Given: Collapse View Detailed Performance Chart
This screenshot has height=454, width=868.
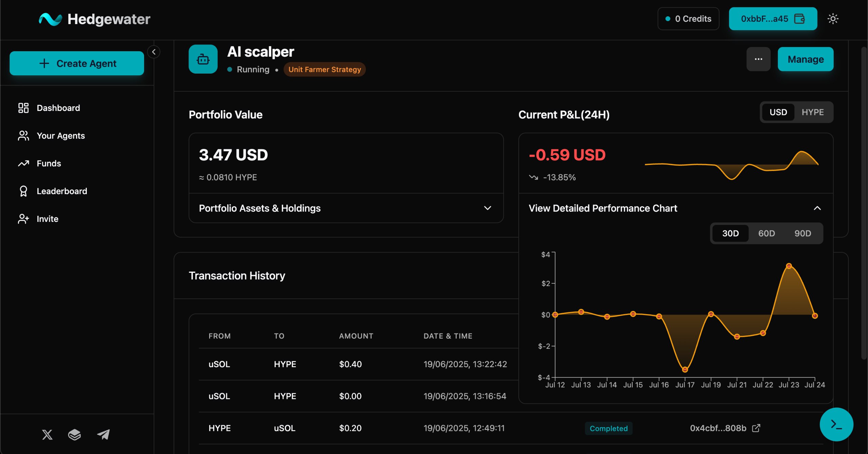Looking at the screenshot, I should (x=676, y=208).
